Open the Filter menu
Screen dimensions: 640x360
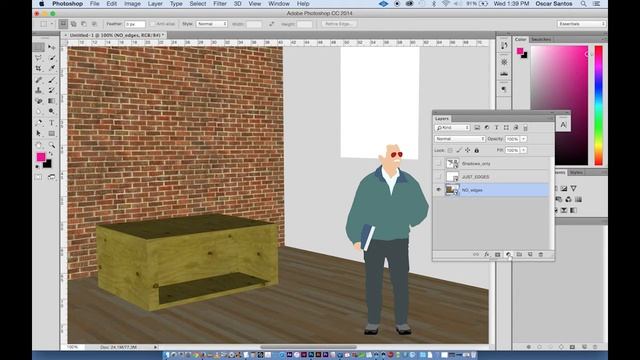220,4
